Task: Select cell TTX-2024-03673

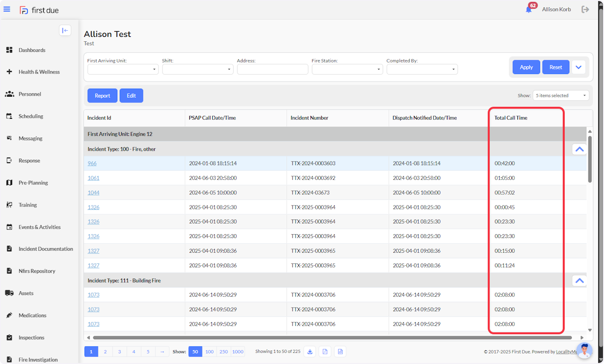Action: coord(337,193)
